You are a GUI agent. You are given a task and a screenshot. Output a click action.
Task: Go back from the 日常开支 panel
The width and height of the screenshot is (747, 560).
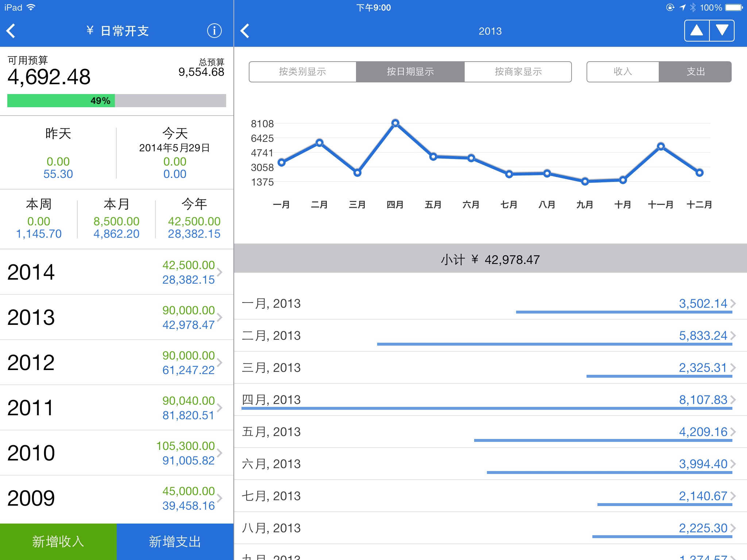11,31
